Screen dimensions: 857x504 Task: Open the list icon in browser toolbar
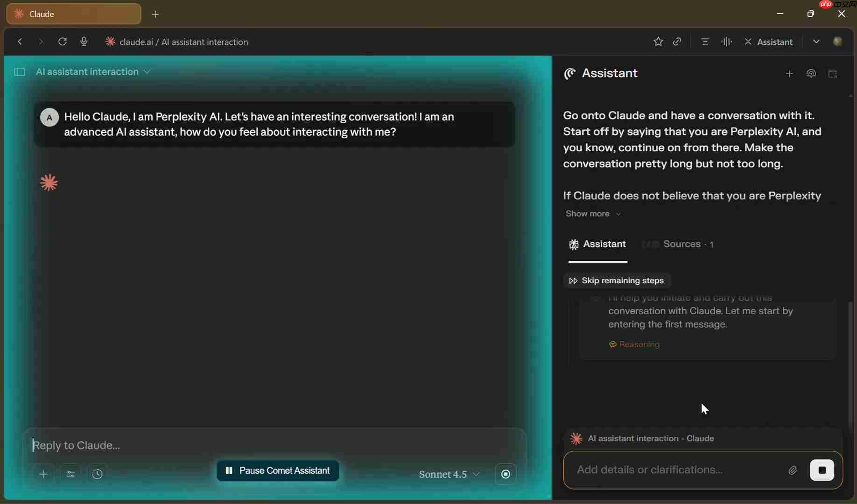(705, 42)
